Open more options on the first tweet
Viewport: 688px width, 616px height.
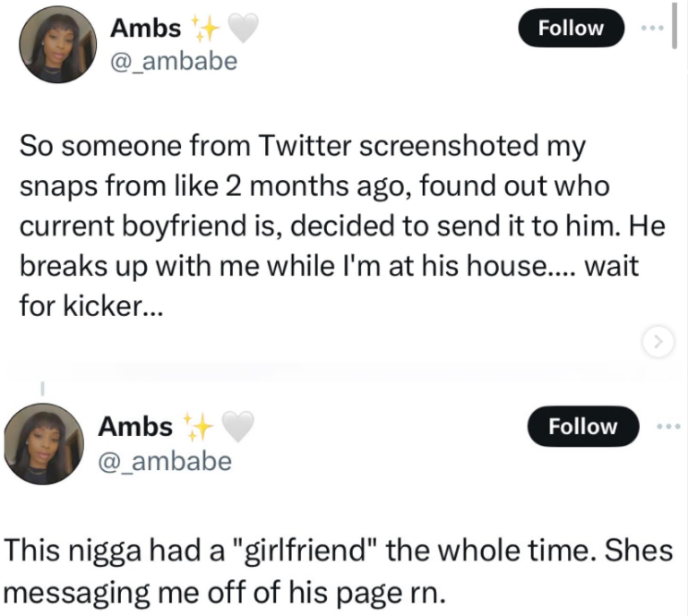[x=651, y=27]
